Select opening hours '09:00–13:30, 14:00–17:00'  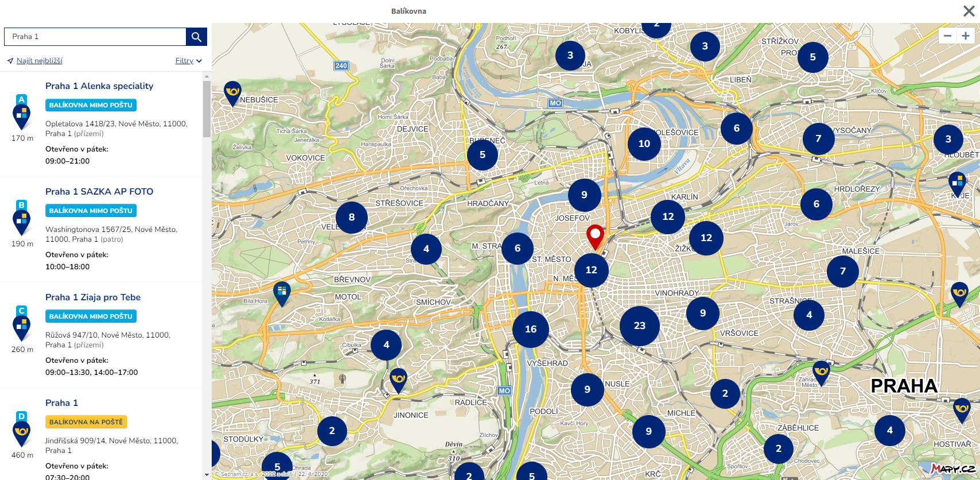tap(92, 373)
